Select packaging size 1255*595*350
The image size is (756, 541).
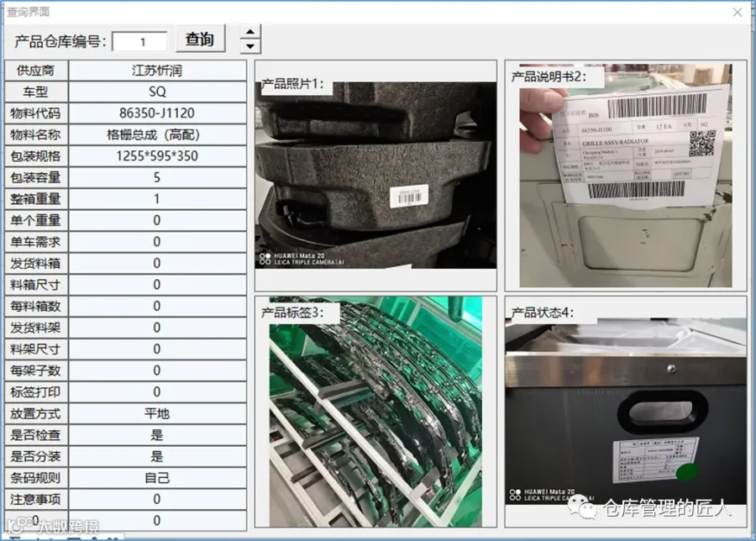click(x=157, y=156)
